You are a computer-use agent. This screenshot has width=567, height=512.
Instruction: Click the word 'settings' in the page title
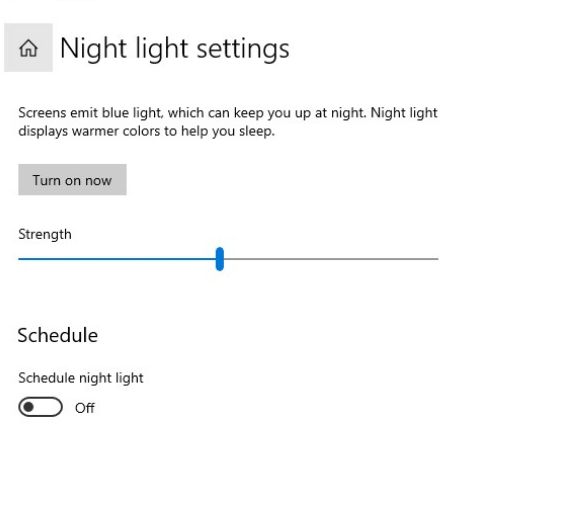point(243,49)
